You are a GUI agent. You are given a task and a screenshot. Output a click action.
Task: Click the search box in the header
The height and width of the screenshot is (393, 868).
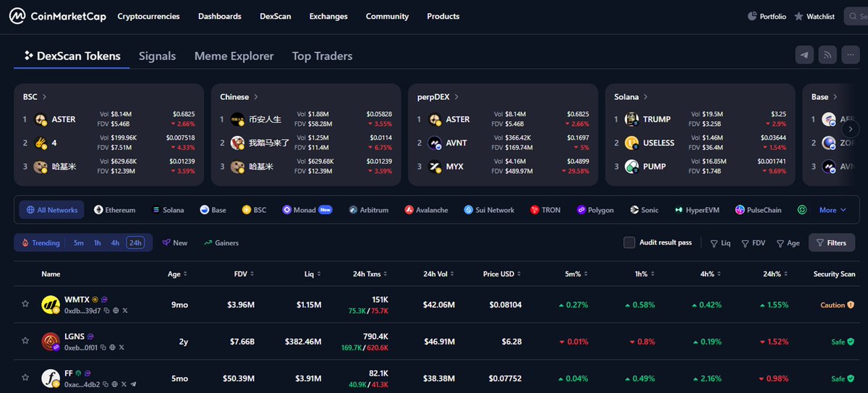click(856, 16)
